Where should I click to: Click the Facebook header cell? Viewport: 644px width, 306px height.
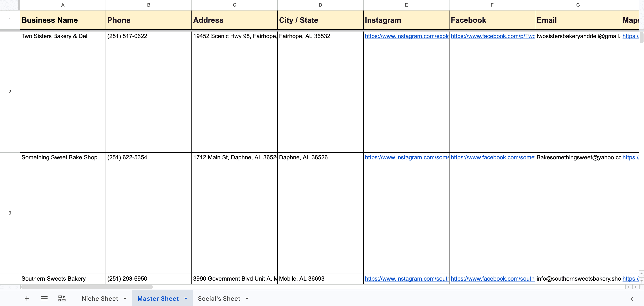tap(492, 20)
